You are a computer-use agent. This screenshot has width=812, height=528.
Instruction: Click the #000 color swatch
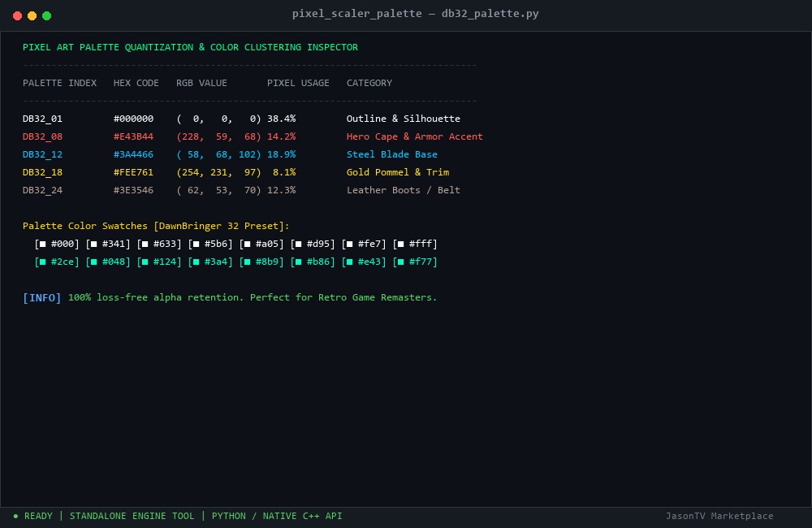pos(57,244)
